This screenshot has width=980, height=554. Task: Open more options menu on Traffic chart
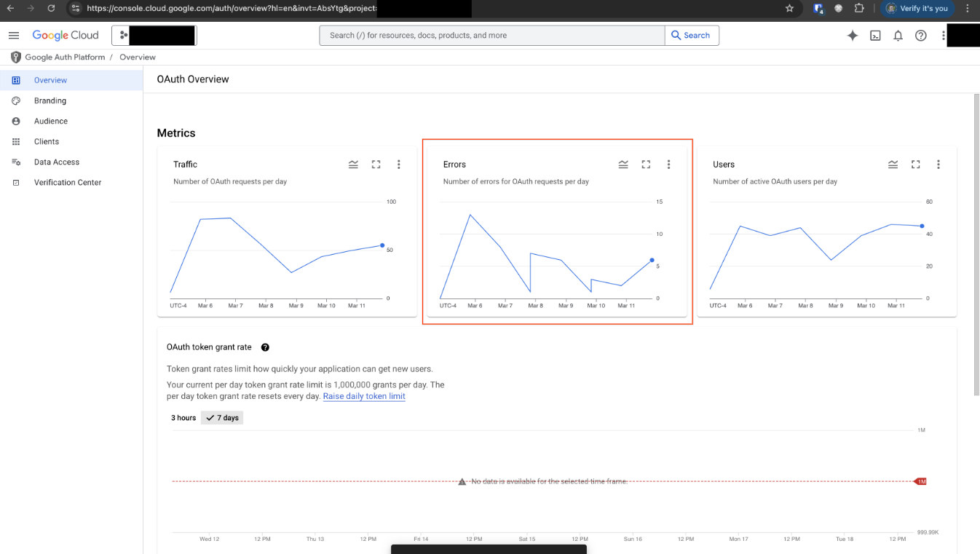click(398, 165)
